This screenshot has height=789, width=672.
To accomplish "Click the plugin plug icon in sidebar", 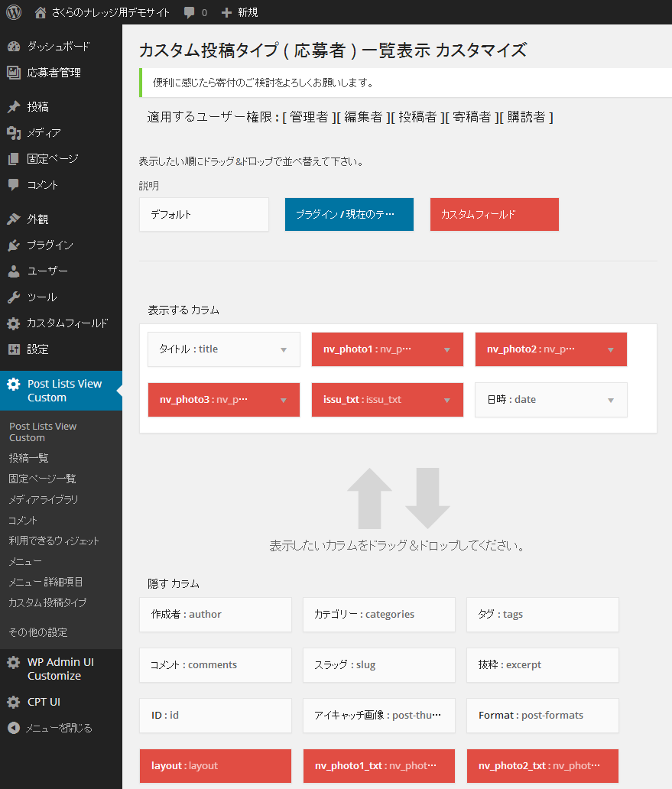I will point(14,245).
